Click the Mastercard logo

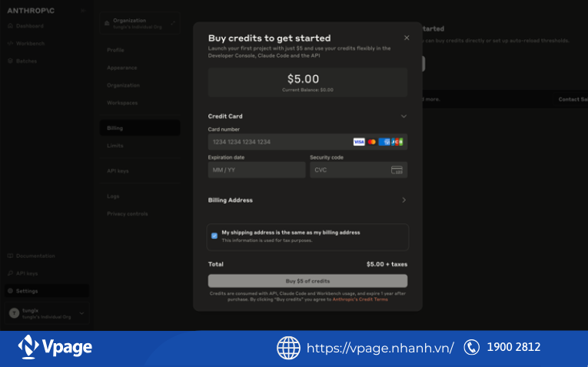pos(371,142)
